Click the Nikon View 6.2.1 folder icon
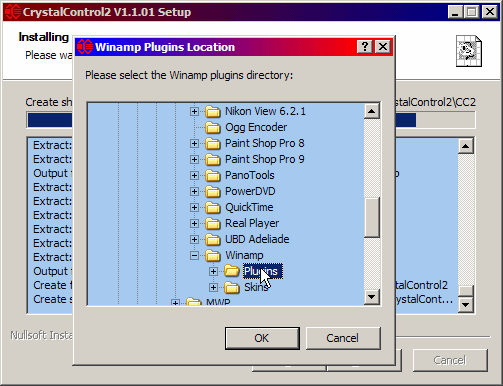The image size is (503, 386). 213,111
